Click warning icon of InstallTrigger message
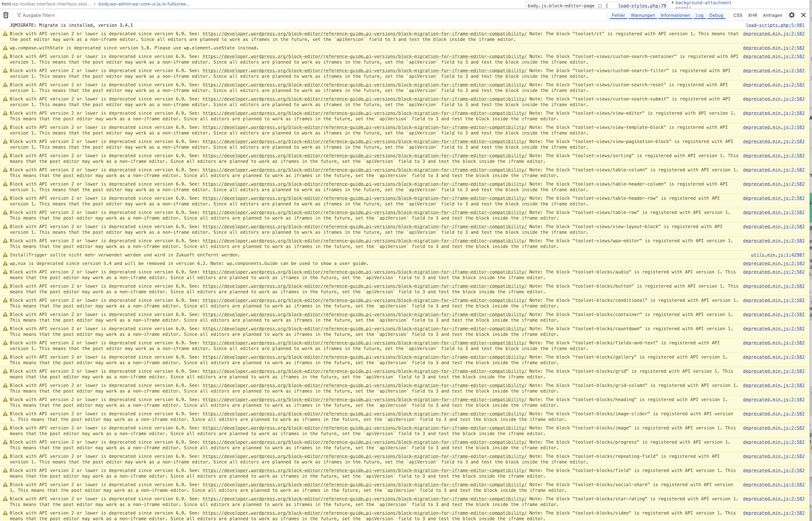812x521 pixels. (5, 255)
